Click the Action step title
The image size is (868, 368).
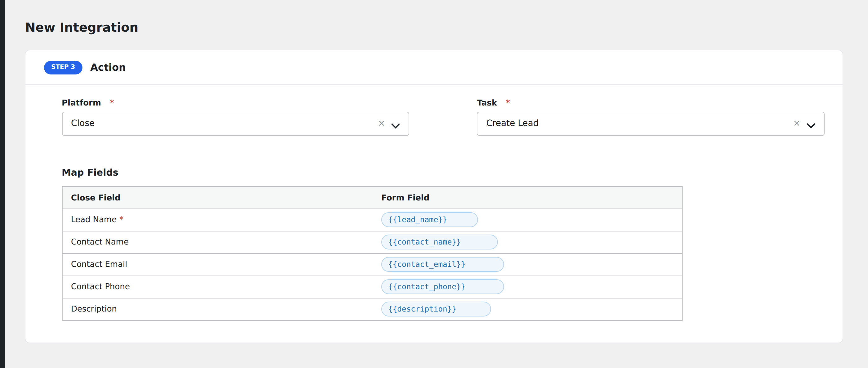click(108, 67)
